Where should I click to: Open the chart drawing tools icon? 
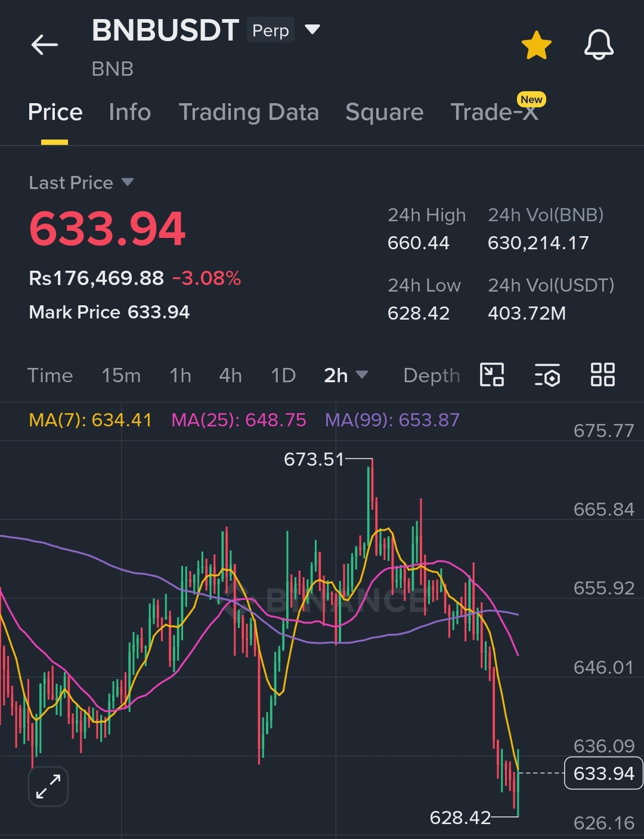(x=492, y=375)
